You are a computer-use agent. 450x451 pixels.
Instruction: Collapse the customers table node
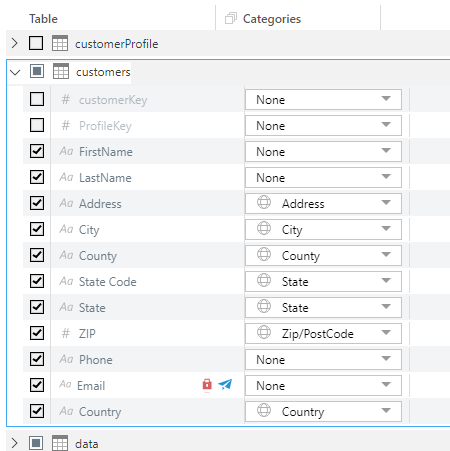coord(15,72)
